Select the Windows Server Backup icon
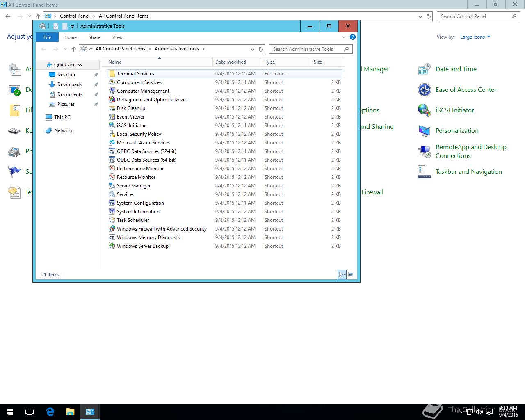 click(x=112, y=246)
